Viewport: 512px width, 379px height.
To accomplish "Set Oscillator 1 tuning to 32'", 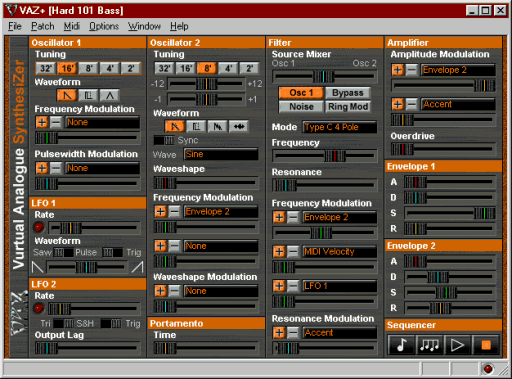I will point(46,68).
